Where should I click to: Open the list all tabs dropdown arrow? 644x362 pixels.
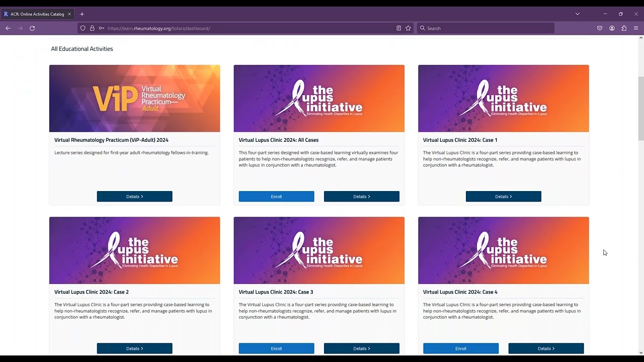click(578, 14)
